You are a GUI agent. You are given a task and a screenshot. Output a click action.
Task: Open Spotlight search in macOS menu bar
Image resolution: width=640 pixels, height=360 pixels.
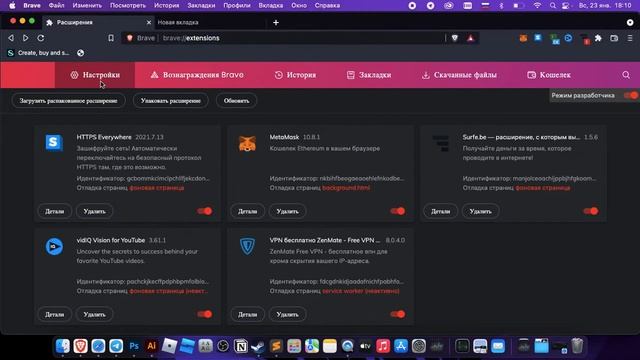point(553,6)
